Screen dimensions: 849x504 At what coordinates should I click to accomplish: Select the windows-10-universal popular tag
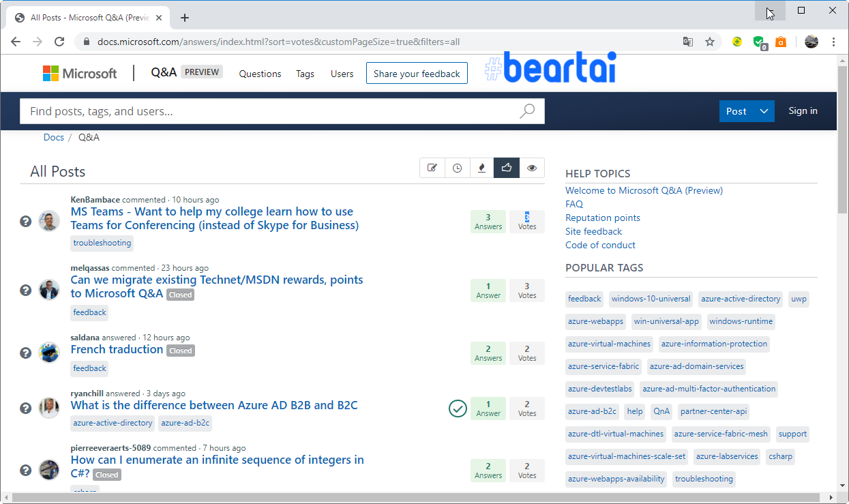[651, 299]
